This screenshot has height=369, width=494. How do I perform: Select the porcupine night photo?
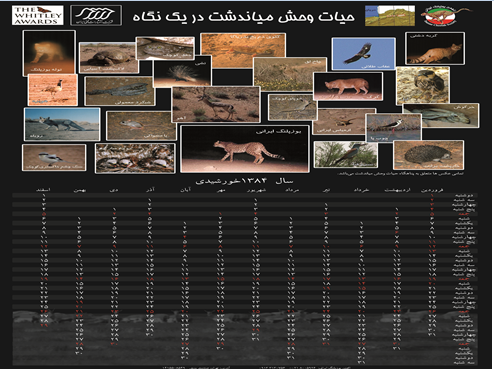182,71
